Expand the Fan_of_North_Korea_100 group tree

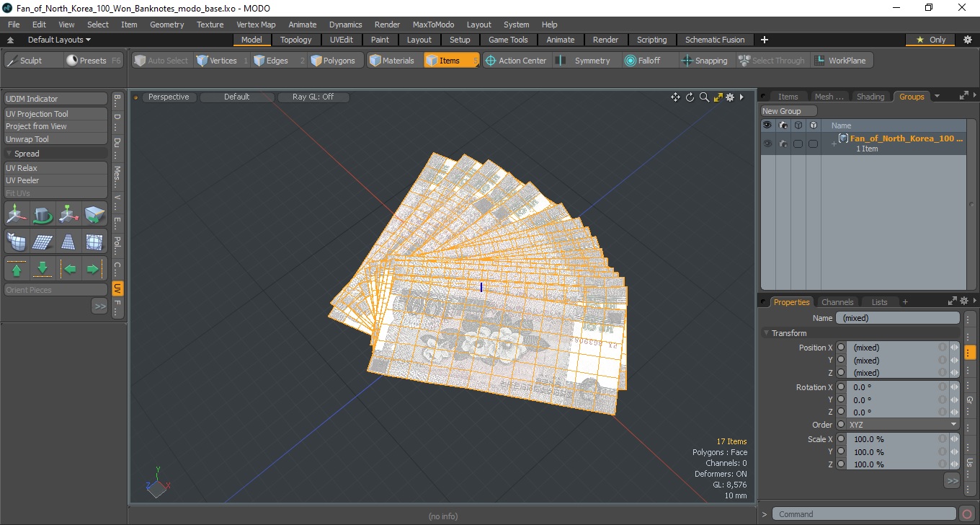click(x=834, y=144)
